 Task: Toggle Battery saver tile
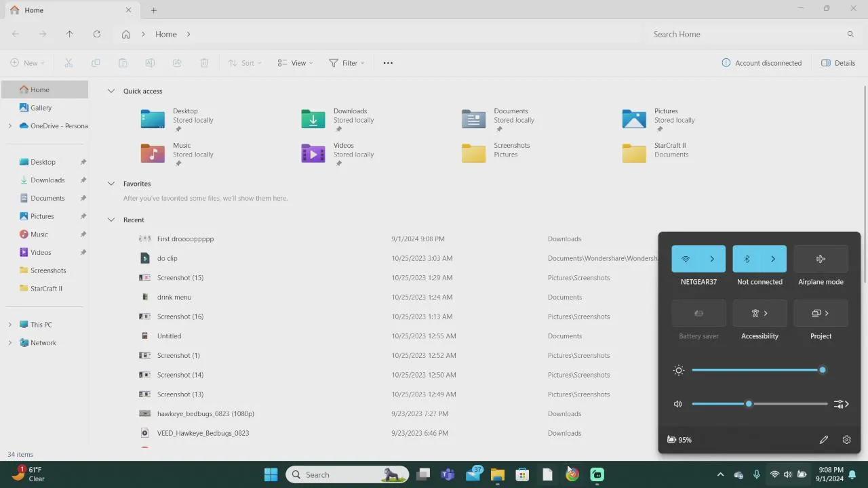click(698, 313)
